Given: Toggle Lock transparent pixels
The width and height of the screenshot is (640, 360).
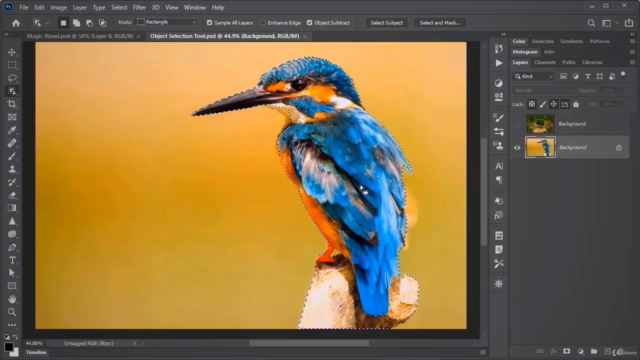Looking at the screenshot, I should pyautogui.click(x=531, y=104).
